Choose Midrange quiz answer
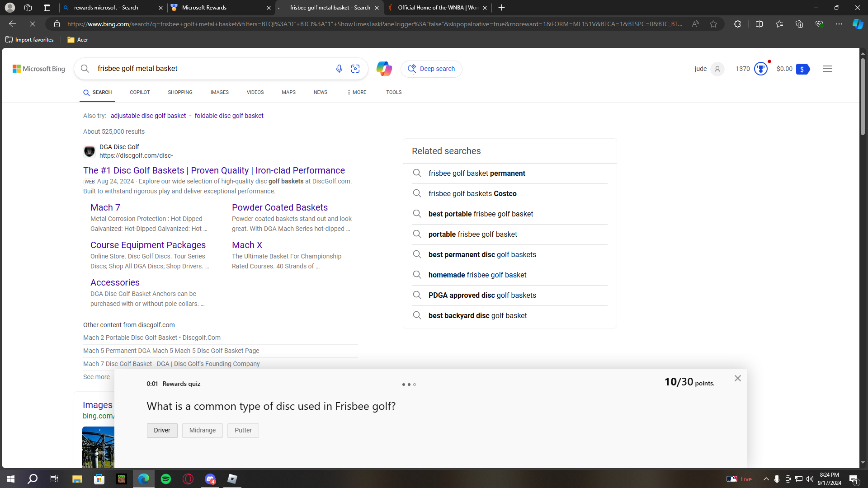868x488 pixels. coord(202,430)
